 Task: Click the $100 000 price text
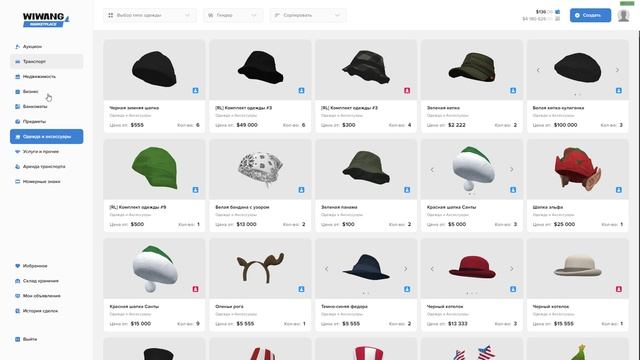(565, 125)
